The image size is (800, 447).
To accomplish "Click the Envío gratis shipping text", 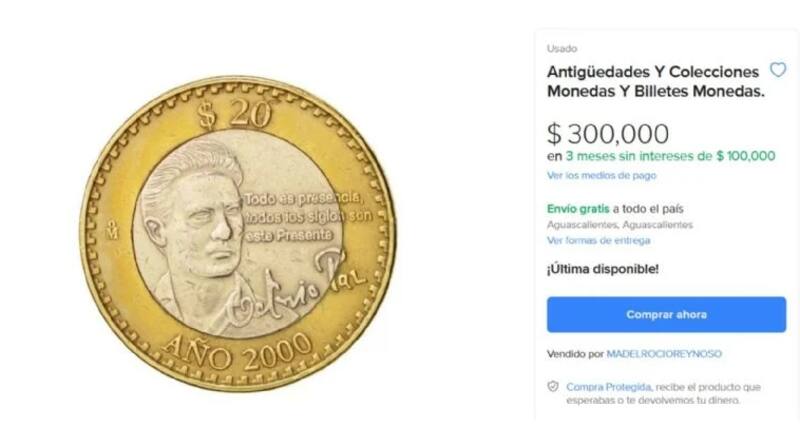I will (578, 209).
